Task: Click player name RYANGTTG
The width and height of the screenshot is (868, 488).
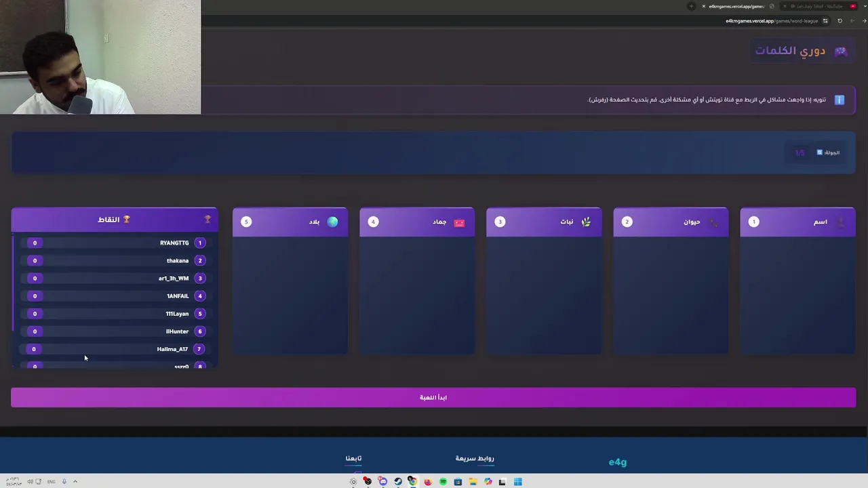Action: click(174, 243)
